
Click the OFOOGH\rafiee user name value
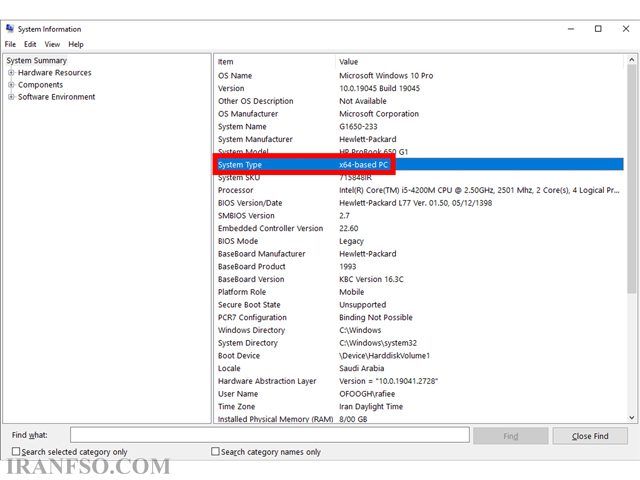(367, 394)
